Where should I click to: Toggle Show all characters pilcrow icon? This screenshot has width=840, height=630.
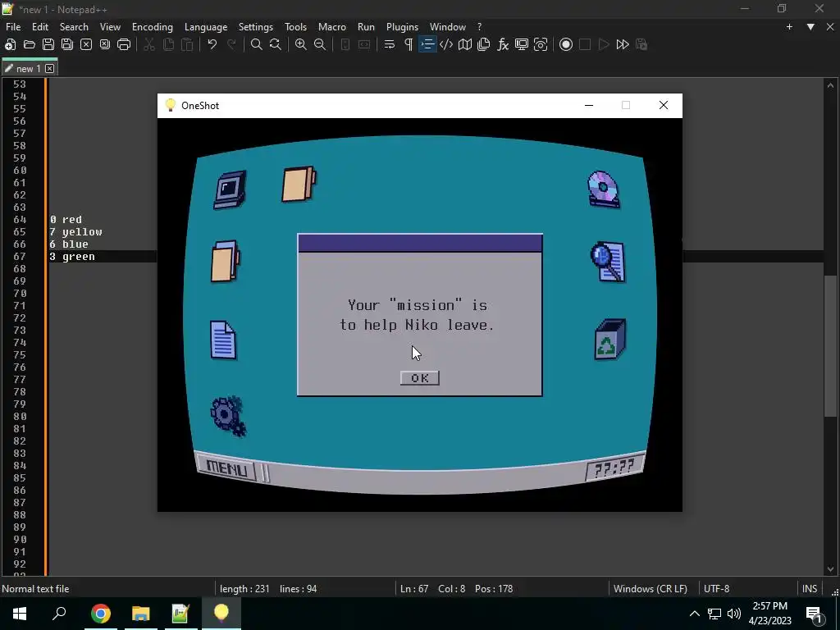pyautogui.click(x=409, y=44)
